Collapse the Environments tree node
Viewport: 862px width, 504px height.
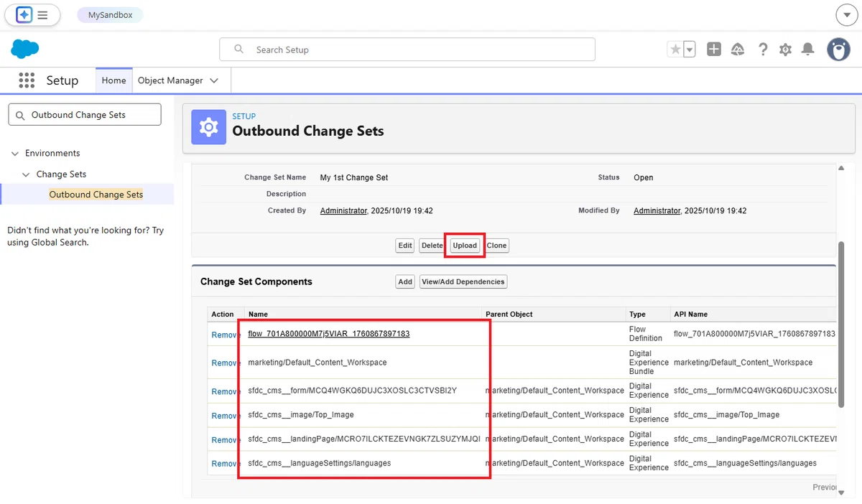[x=15, y=153]
